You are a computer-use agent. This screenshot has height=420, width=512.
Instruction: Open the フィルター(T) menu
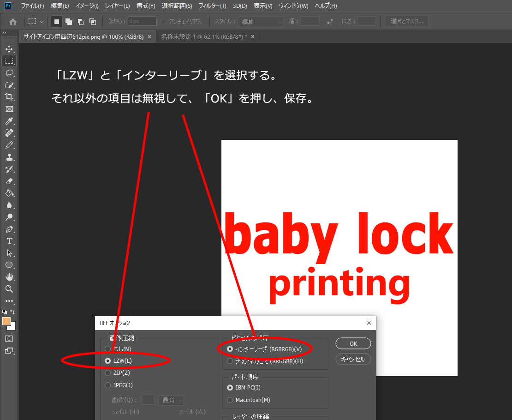pyautogui.click(x=212, y=6)
